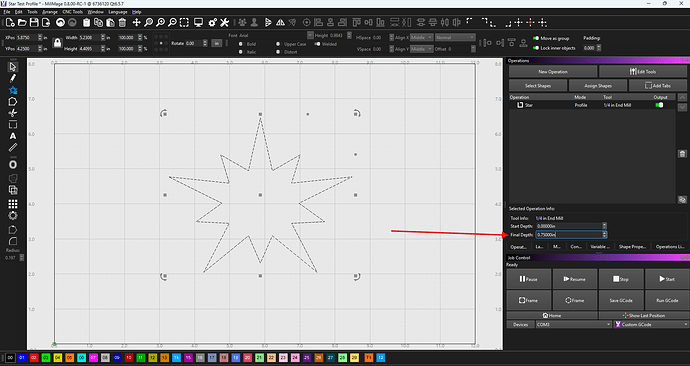This screenshot has width=690, height=366.
Task: Click the Undo toolbar icon
Action: click(61, 22)
